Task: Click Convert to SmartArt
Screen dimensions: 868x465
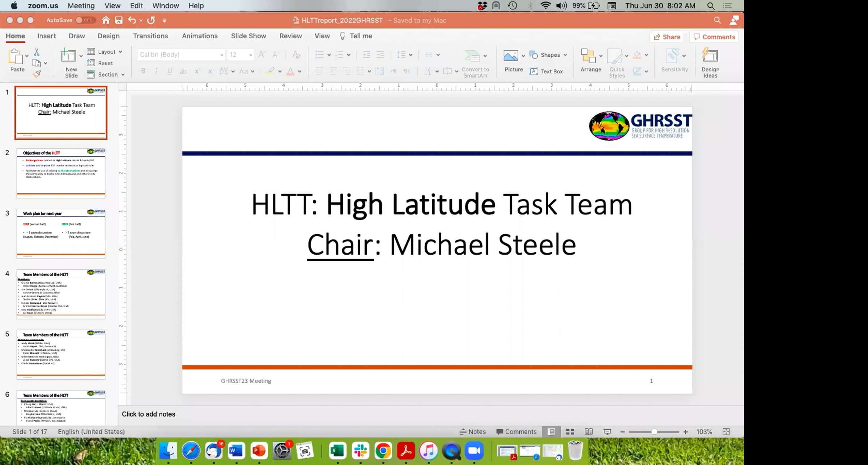Action: click(x=475, y=64)
